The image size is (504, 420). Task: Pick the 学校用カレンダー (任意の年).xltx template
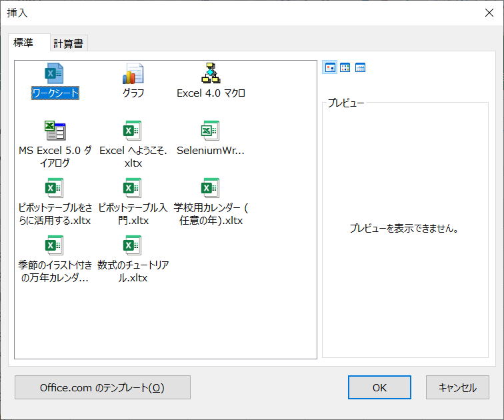(x=211, y=188)
